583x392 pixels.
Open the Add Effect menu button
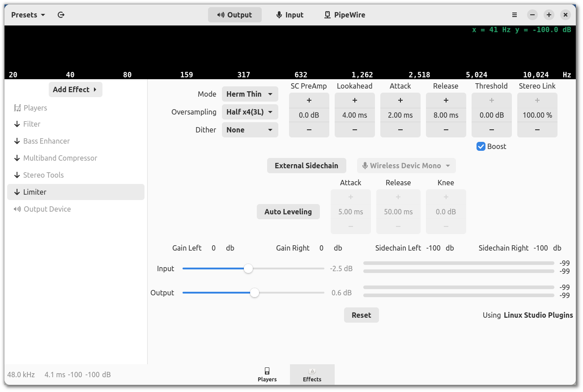click(75, 89)
